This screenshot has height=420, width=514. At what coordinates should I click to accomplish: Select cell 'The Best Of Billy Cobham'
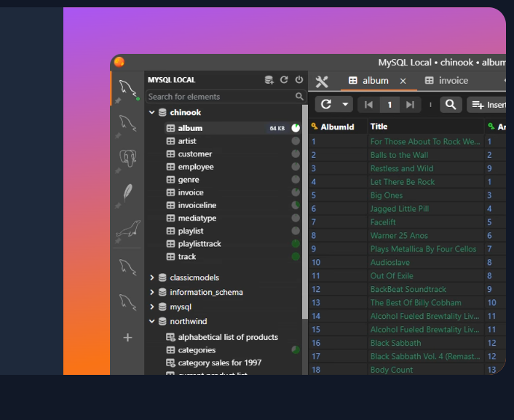coord(425,303)
